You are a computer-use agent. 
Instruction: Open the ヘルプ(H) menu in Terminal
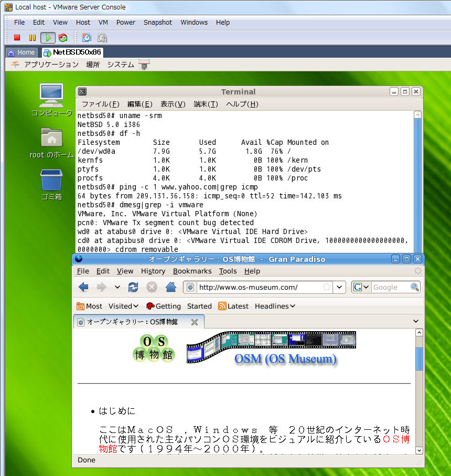(242, 104)
